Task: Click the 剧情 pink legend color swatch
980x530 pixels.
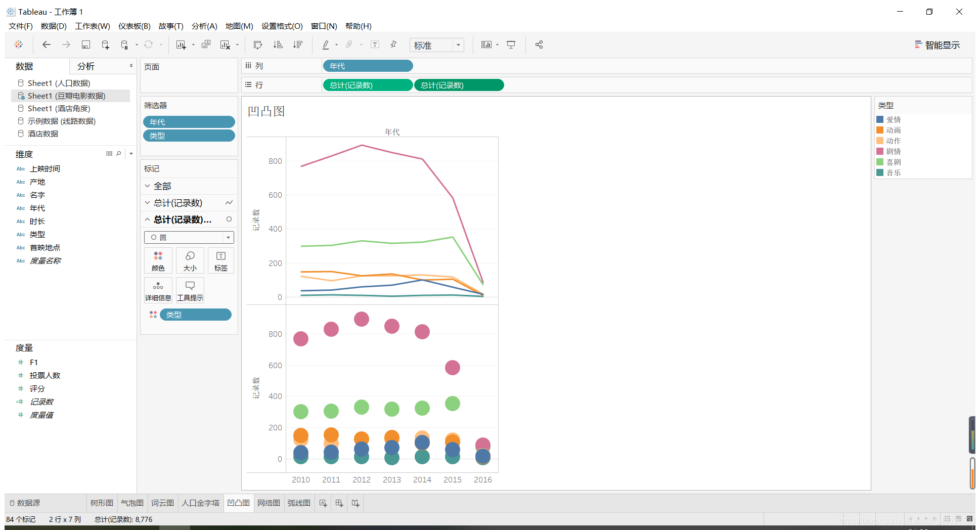Action: coord(880,151)
